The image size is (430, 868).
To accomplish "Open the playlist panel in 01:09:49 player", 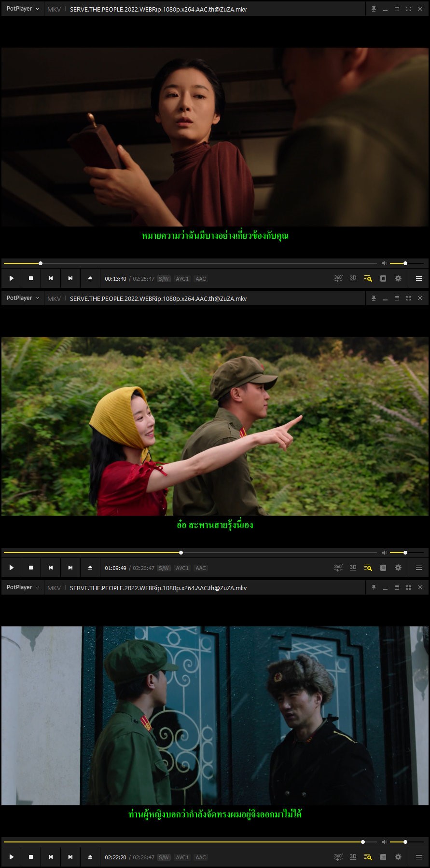I will [x=368, y=568].
